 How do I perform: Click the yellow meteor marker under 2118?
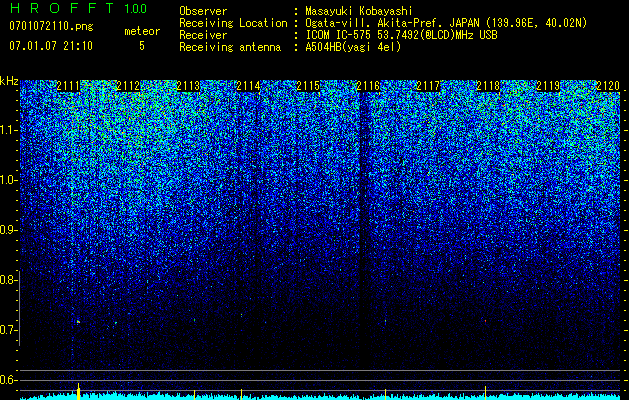pyautogui.click(x=485, y=393)
